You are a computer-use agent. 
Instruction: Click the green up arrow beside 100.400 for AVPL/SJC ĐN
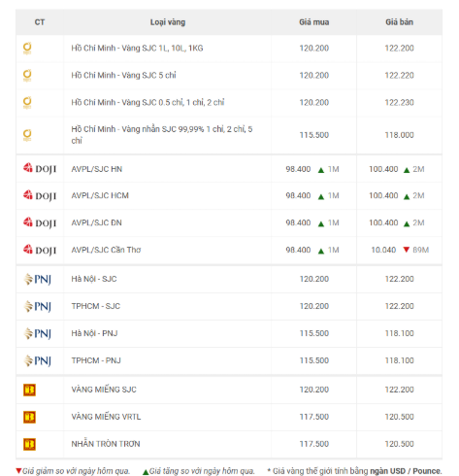(407, 223)
